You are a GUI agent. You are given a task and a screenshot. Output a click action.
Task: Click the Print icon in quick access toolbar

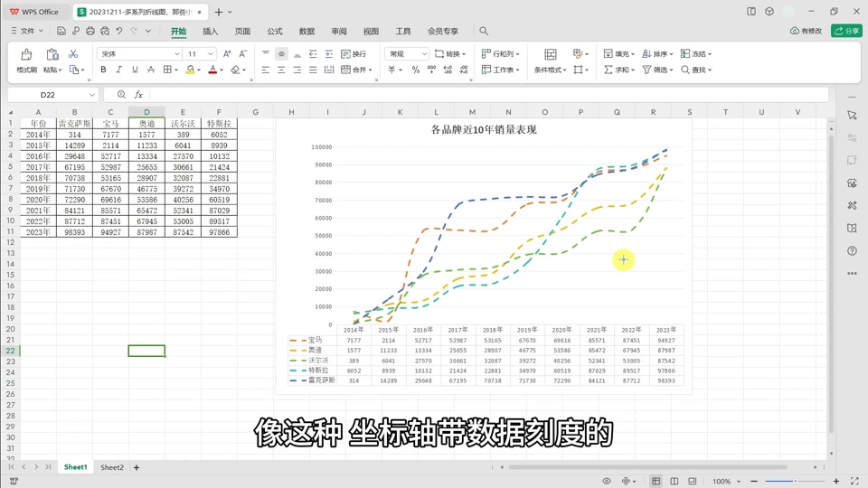pyautogui.click(x=90, y=31)
